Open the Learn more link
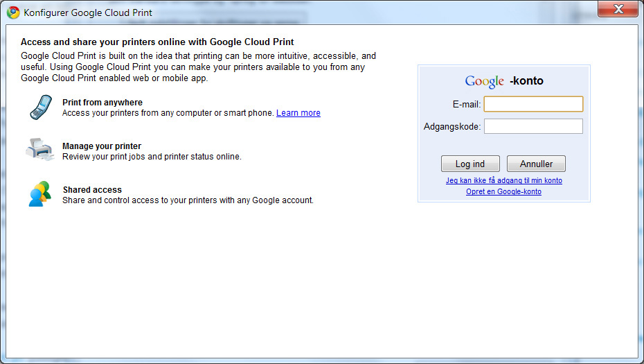644x364 pixels. pos(298,113)
